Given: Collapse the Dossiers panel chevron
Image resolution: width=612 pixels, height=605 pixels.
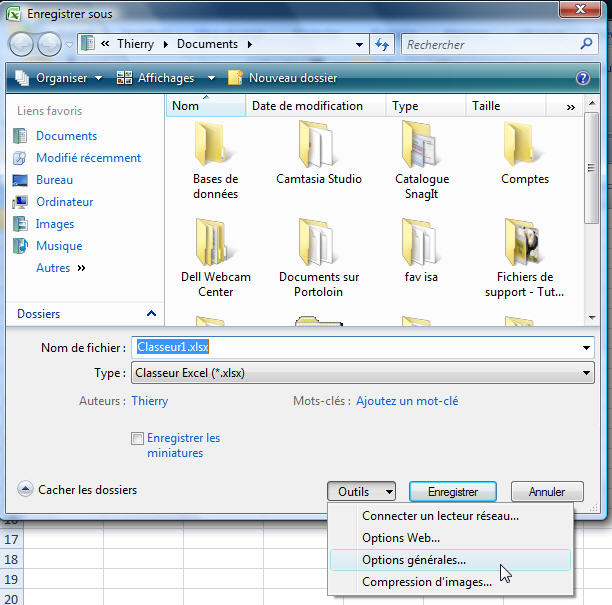Looking at the screenshot, I should (151, 313).
